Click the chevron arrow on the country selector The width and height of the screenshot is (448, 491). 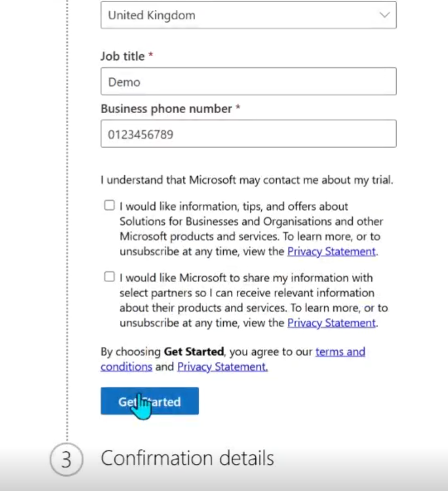[x=384, y=15]
